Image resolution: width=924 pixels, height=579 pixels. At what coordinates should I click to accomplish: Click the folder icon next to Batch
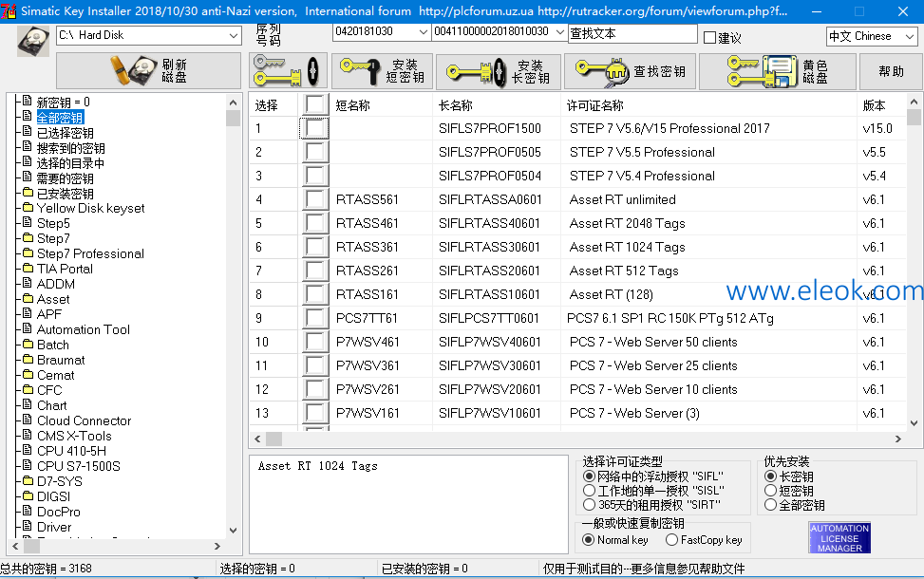(28, 344)
